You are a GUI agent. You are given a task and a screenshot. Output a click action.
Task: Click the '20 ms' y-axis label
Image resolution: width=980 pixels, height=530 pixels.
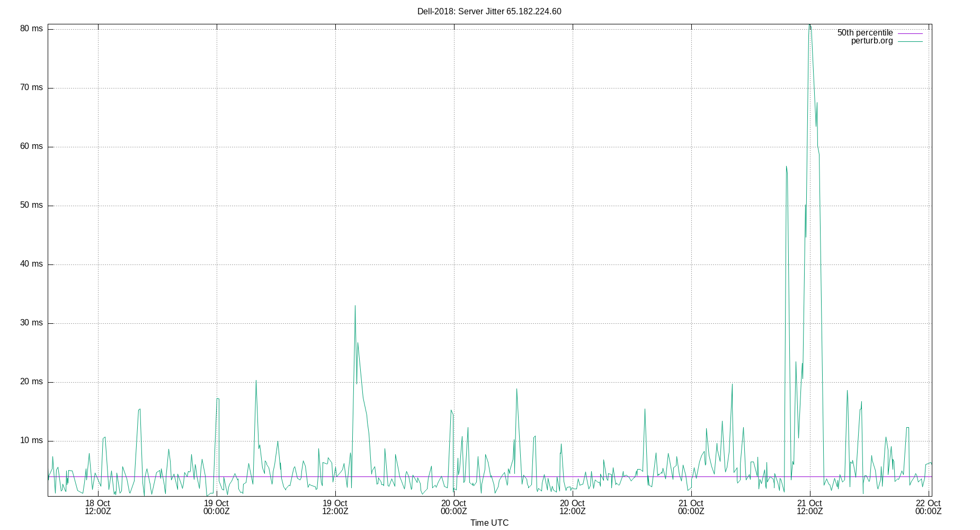pyautogui.click(x=31, y=382)
